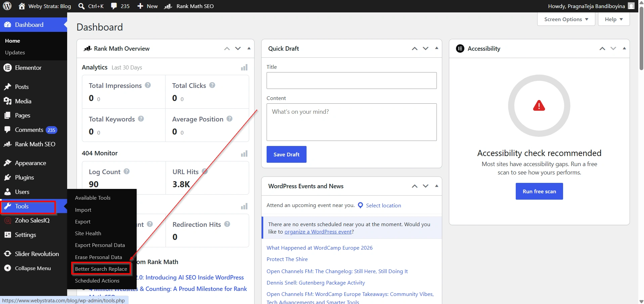
Task: Select Import in the Tools flyout
Action: coord(83,210)
